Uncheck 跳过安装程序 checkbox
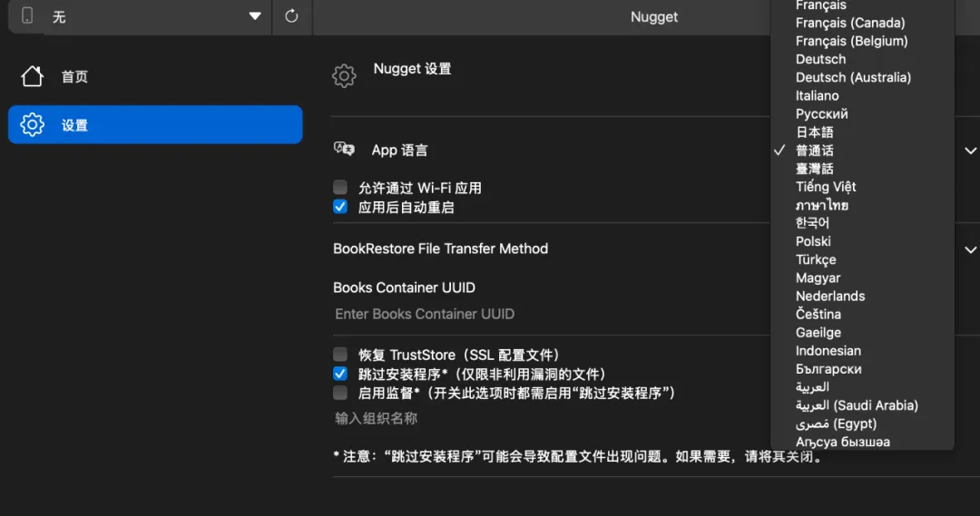980x516 pixels. click(x=340, y=374)
